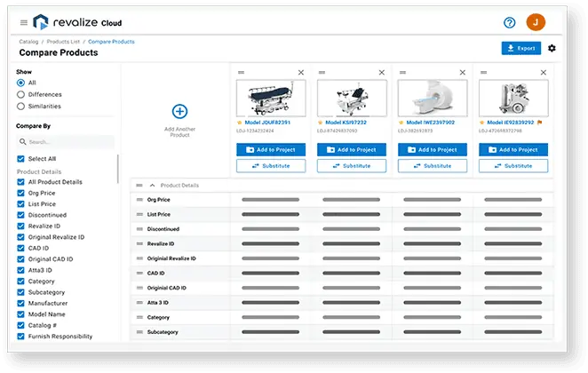Select the Similarities radio button
This screenshot has height=373, width=588.
click(x=20, y=106)
